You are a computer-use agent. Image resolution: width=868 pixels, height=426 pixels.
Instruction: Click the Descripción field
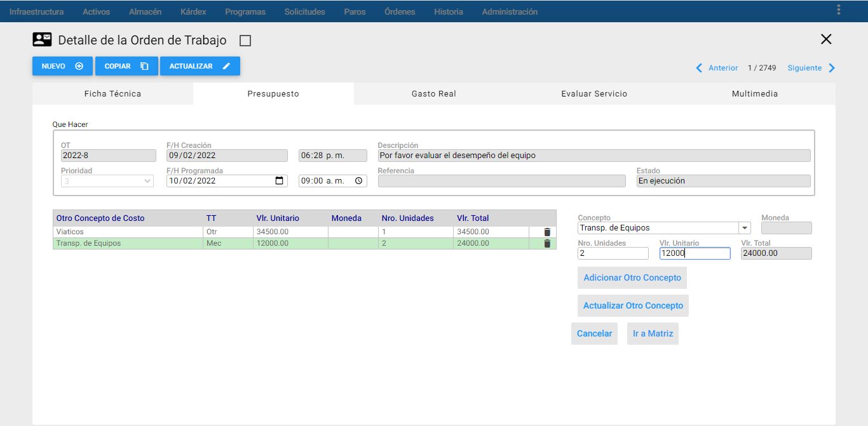click(x=594, y=156)
